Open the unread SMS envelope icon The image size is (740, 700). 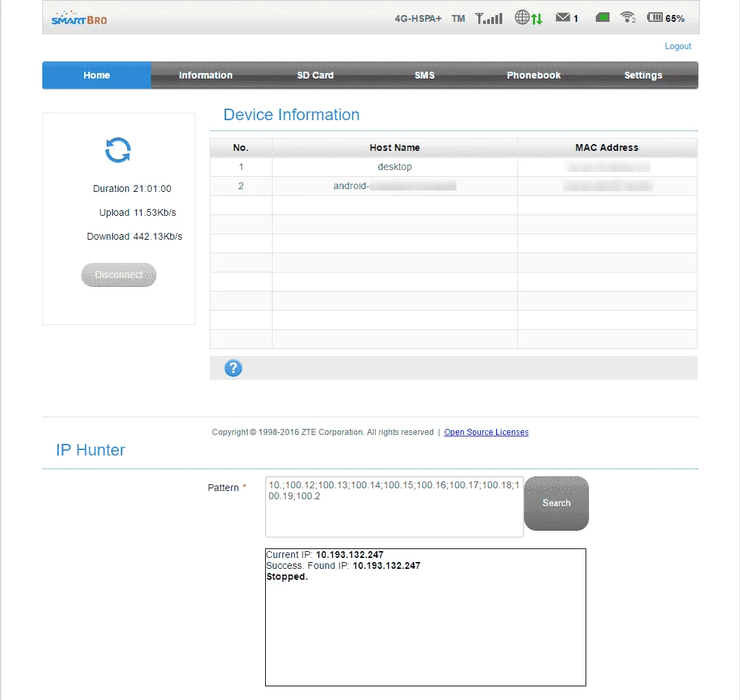562,18
